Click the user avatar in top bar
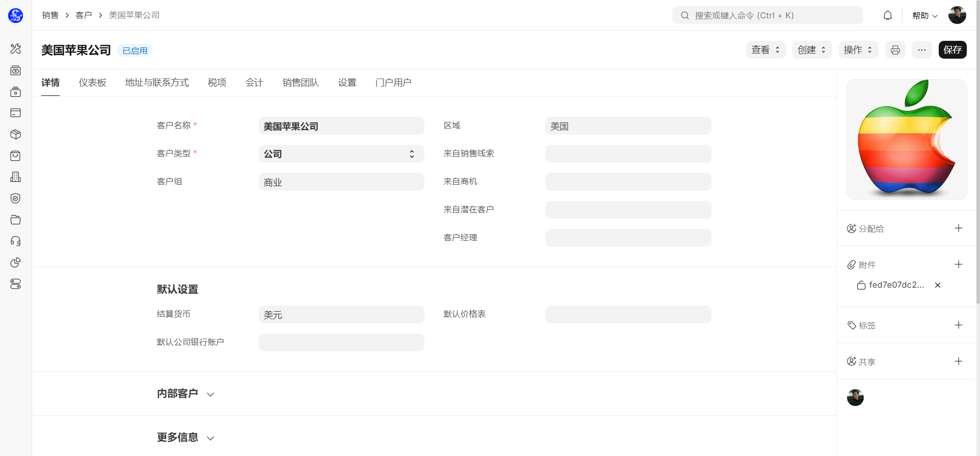 tap(957, 15)
